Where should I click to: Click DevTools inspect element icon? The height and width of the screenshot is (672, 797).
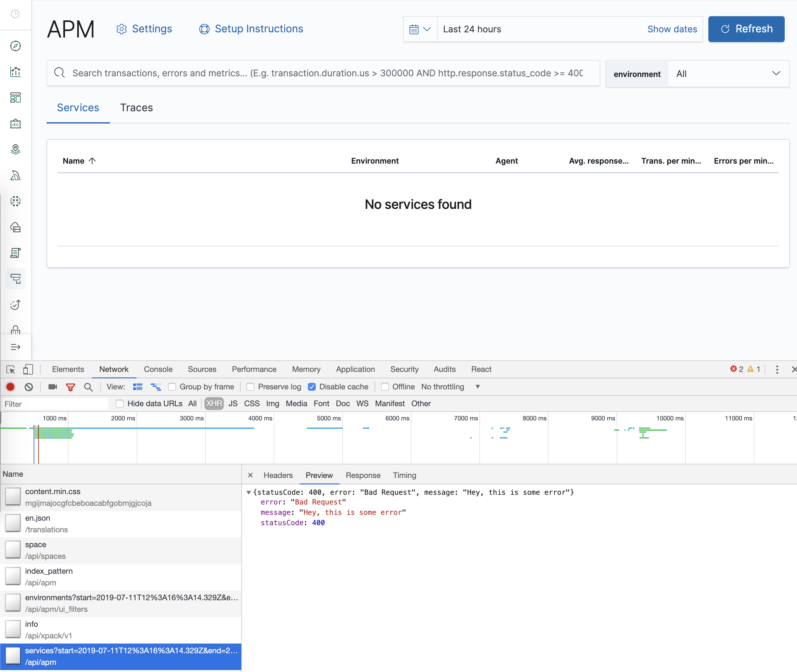click(x=11, y=369)
